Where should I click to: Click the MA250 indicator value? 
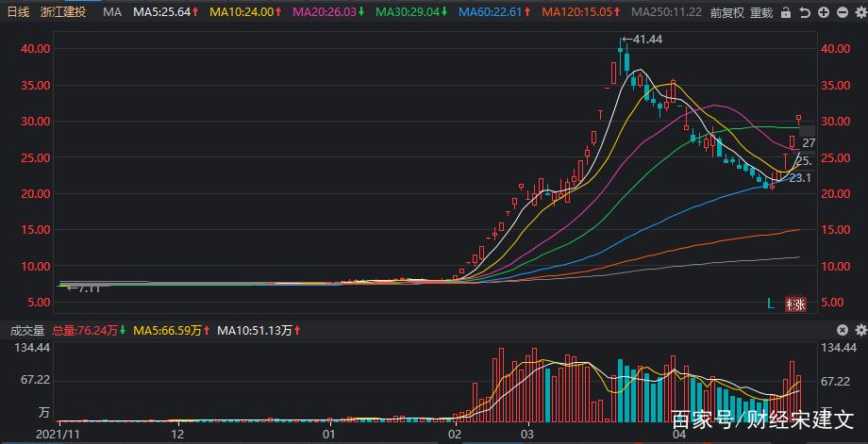coord(666,12)
